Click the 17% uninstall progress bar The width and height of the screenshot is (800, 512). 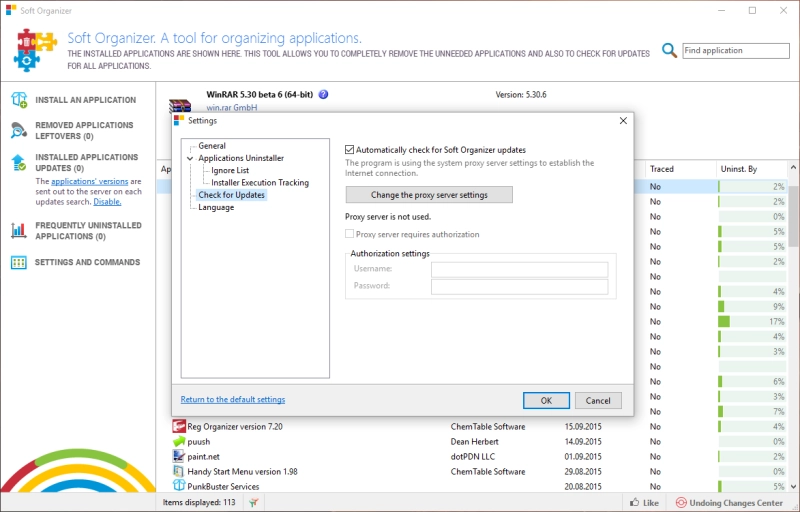(752, 322)
